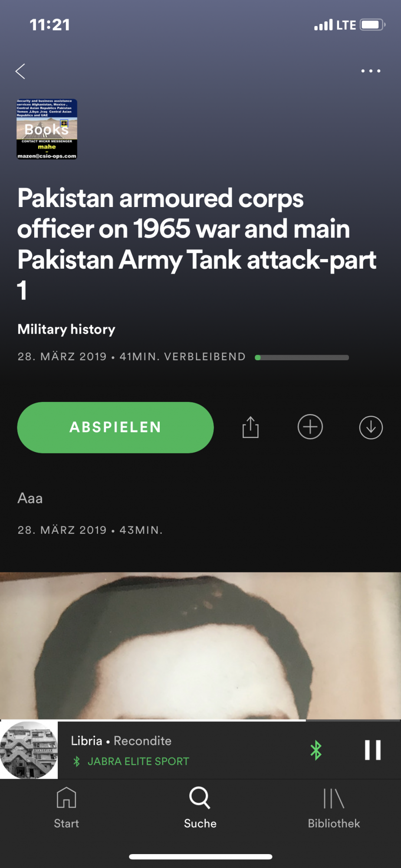Image resolution: width=401 pixels, height=868 pixels.
Task: Tap the share episode icon
Action: coord(250,427)
